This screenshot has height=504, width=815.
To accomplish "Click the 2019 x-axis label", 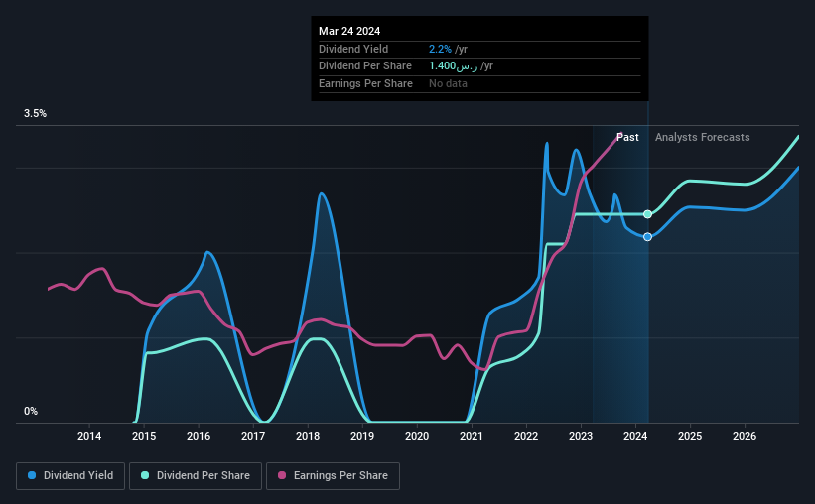I will point(362,436).
